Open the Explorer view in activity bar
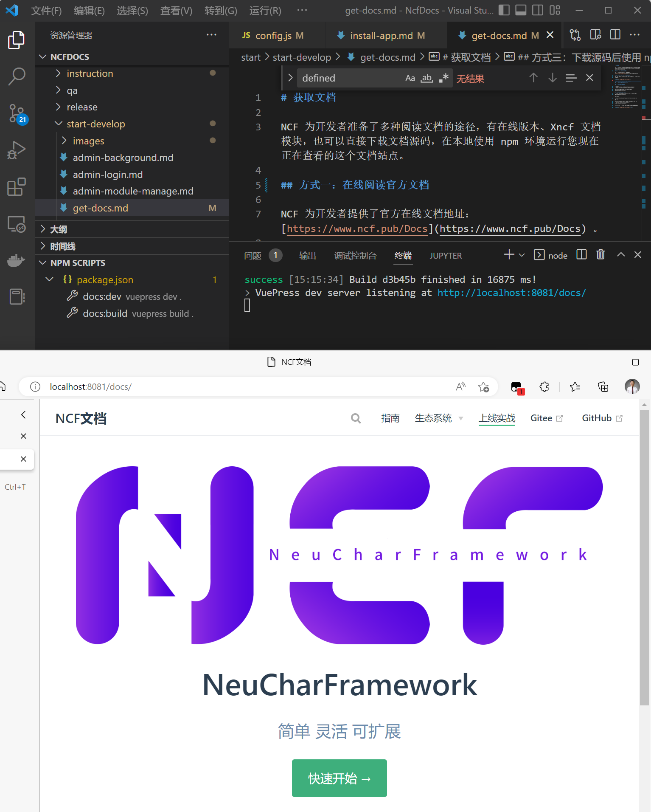Image resolution: width=651 pixels, height=812 pixels. coord(17,40)
